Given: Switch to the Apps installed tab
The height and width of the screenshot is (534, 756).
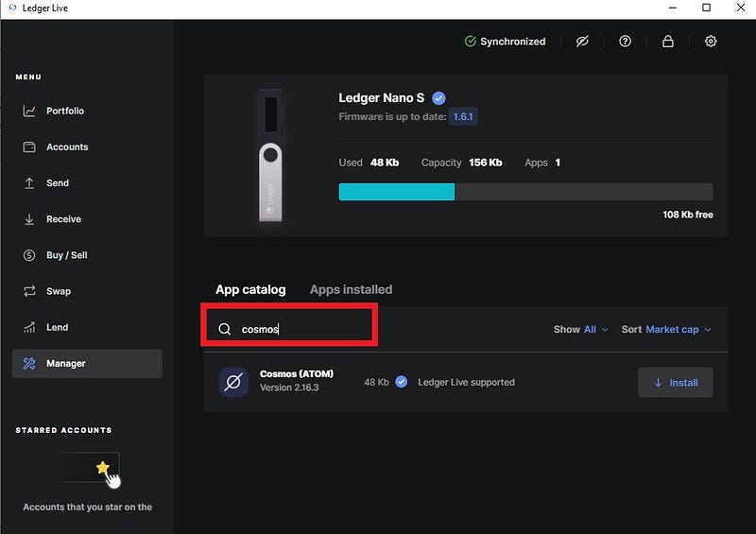Looking at the screenshot, I should (x=351, y=290).
